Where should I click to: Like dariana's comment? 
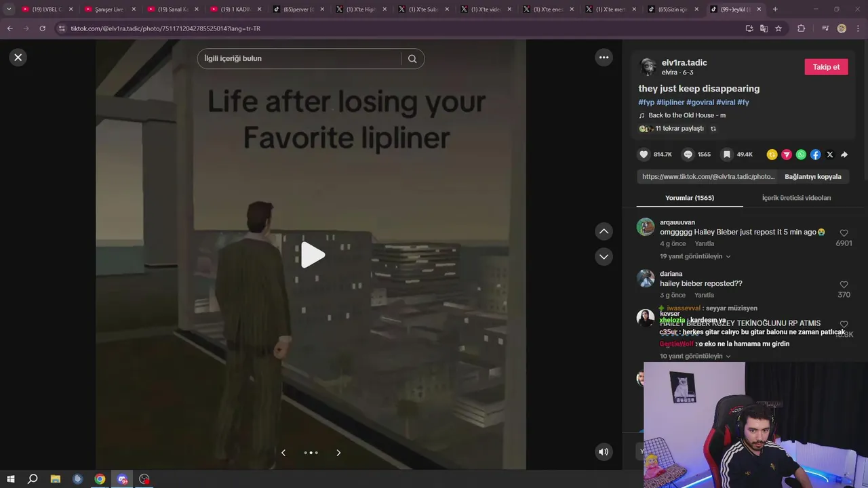tap(844, 285)
